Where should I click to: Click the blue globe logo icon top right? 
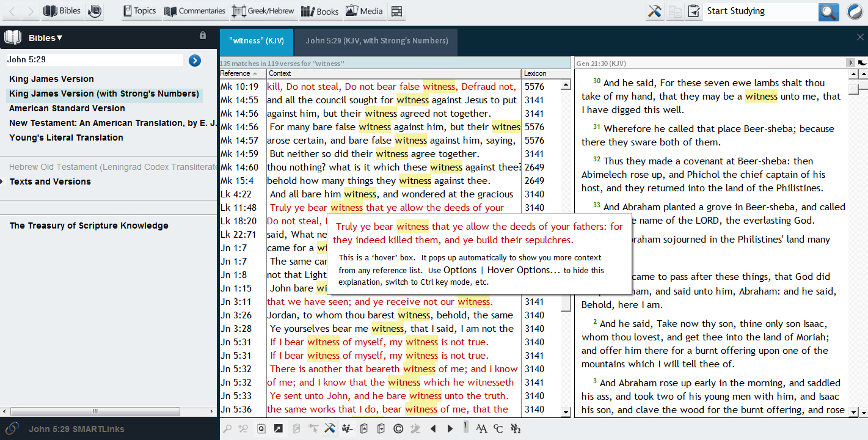854,12
